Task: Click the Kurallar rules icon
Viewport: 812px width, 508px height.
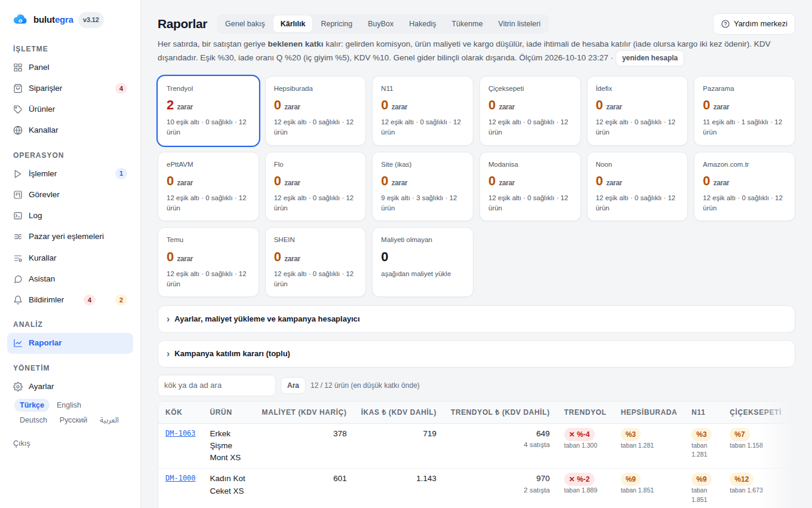Action: pos(18,258)
